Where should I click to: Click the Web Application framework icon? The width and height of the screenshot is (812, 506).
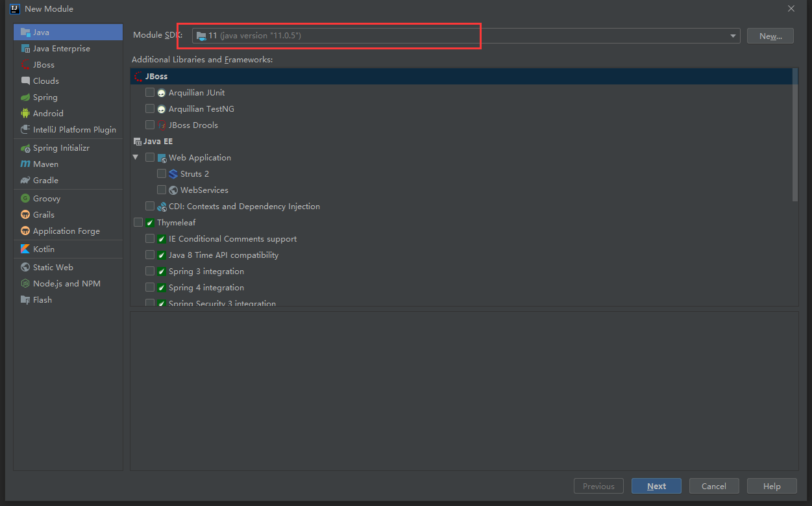click(x=162, y=158)
